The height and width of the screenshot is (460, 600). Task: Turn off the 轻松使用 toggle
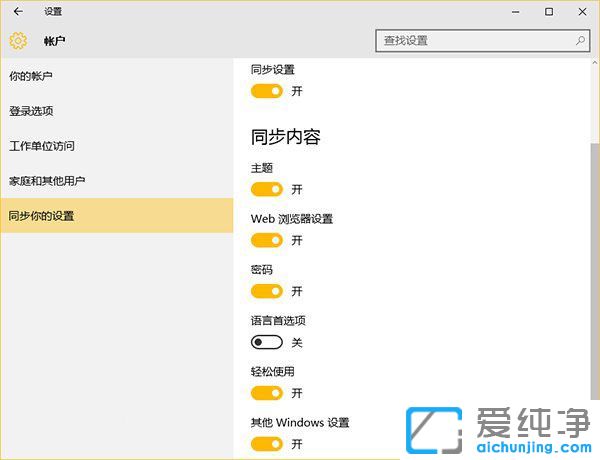(x=267, y=393)
